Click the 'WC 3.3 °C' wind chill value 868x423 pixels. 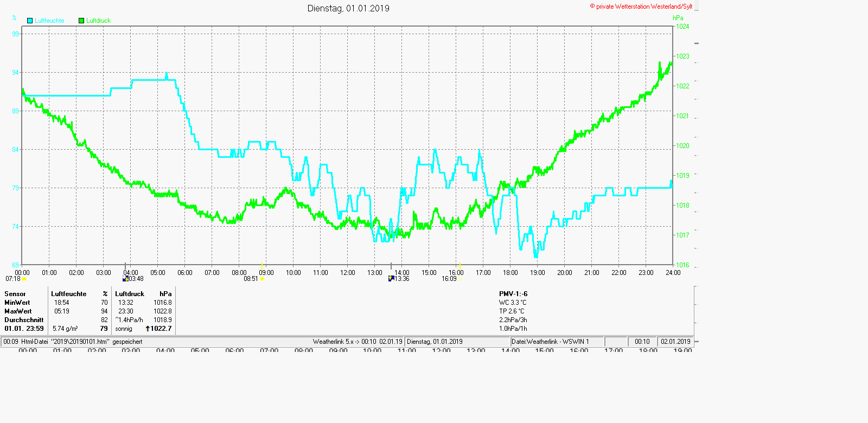(513, 303)
